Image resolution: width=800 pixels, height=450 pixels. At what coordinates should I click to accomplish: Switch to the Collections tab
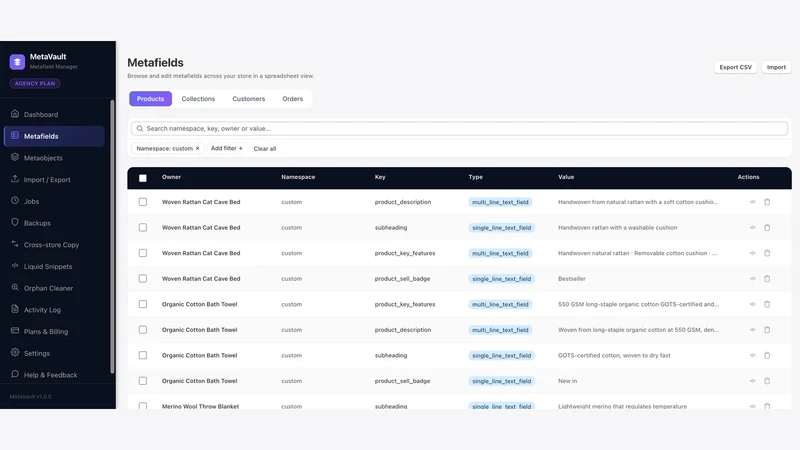click(198, 99)
